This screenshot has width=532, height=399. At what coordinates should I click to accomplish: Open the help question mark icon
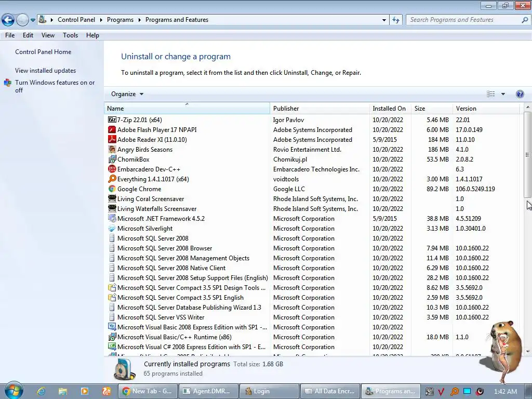tap(520, 94)
